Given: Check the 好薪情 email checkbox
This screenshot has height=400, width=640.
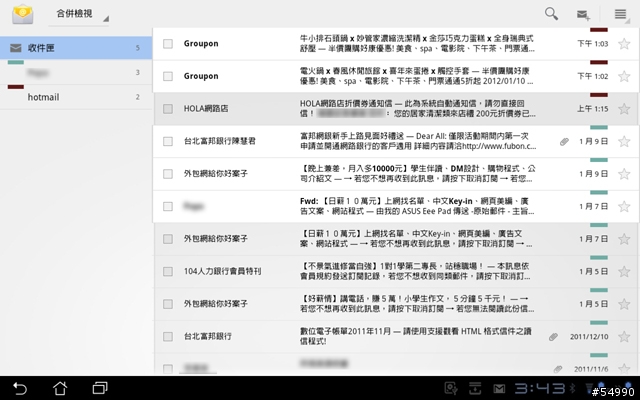Looking at the screenshot, I should (x=168, y=304).
